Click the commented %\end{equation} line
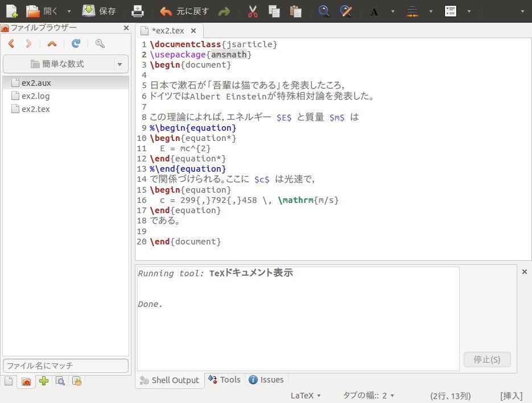532x403 pixels. tap(188, 169)
